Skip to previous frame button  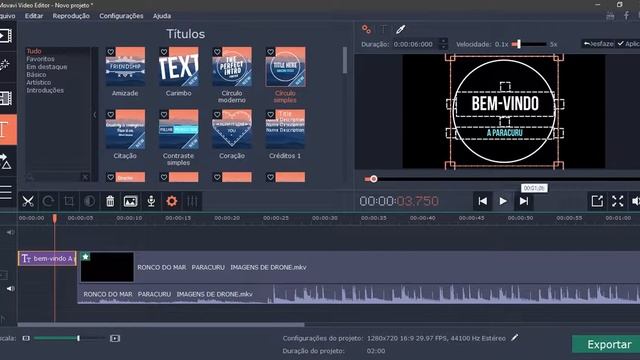pyautogui.click(x=482, y=201)
